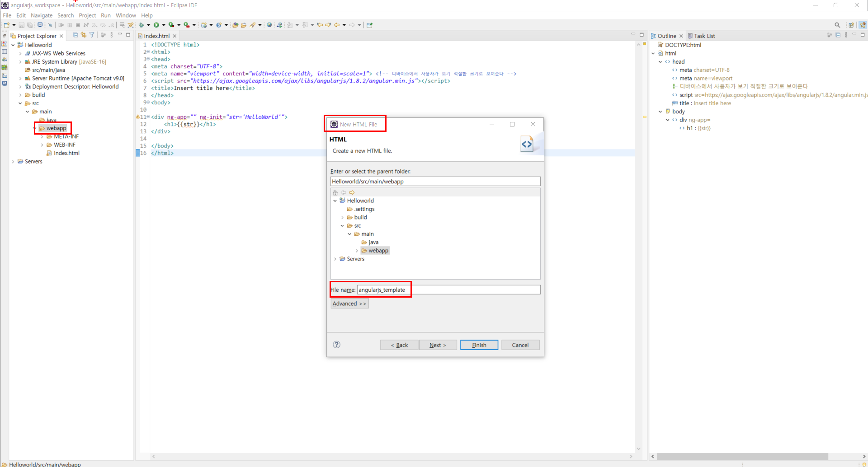Image resolution: width=868 pixels, height=467 pixels.
Task: Click Last Edit Location arrow icon
Action: click(320, 25)
